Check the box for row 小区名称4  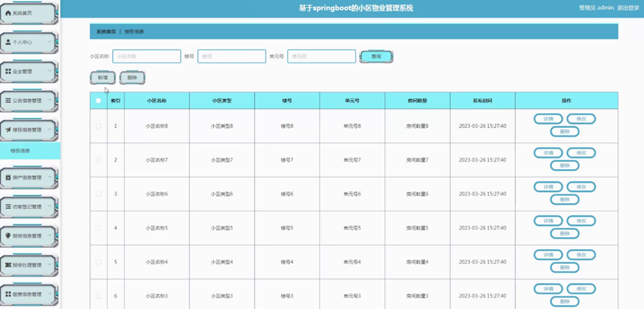coord(98,262)
